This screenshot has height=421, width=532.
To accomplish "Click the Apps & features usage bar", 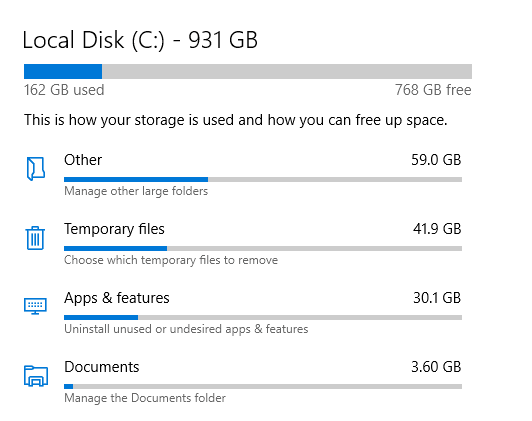I will (x=263, y=318).
